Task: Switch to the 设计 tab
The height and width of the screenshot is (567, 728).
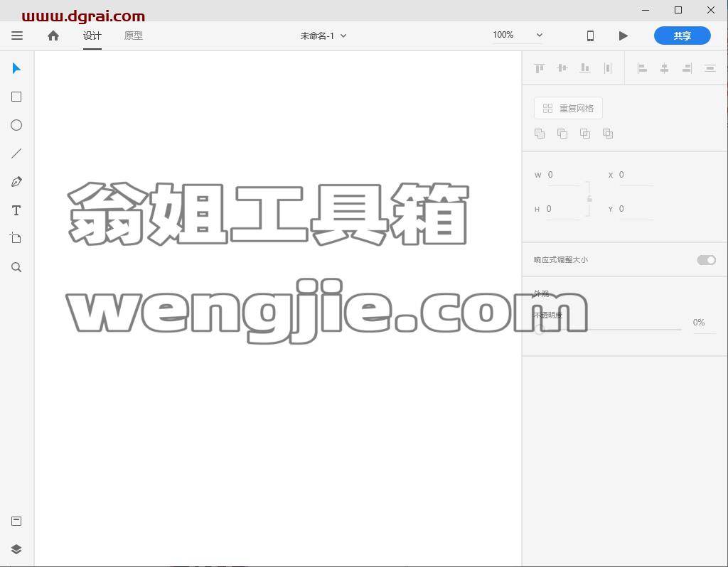Action: click(92, 36)
